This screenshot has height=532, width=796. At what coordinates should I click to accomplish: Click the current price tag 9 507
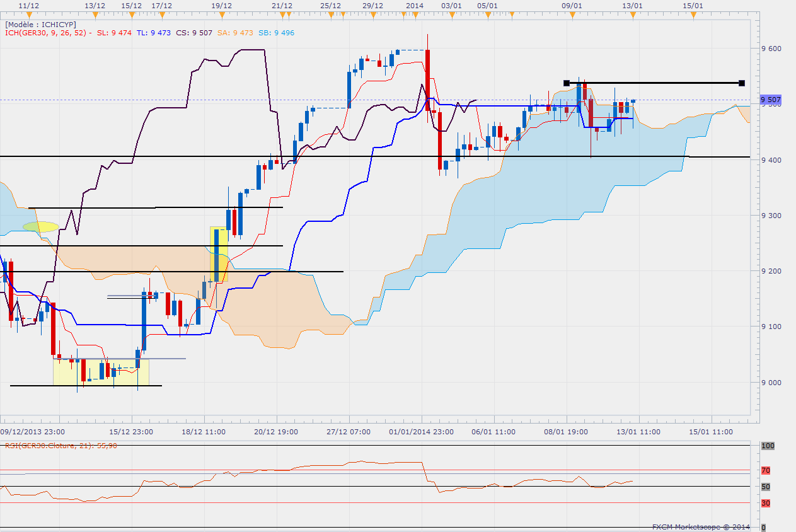770,100
